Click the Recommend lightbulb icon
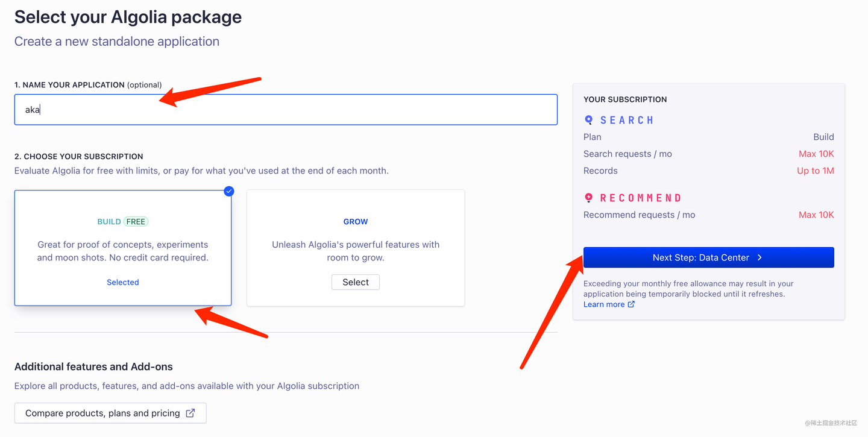The width and height of the screenshot is (868, 437). tap(589, 197)
